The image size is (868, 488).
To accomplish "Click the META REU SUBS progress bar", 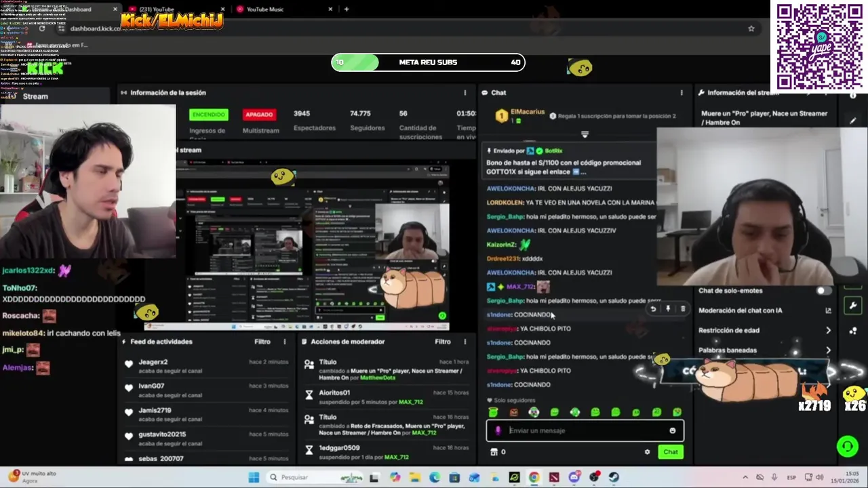I will pos(428,62).
